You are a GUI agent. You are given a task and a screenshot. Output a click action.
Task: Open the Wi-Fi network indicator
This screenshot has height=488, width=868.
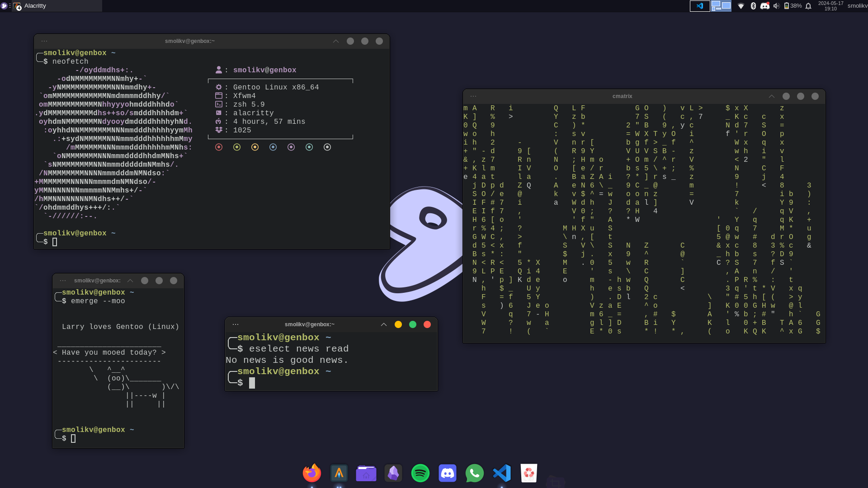pos(741,6)
